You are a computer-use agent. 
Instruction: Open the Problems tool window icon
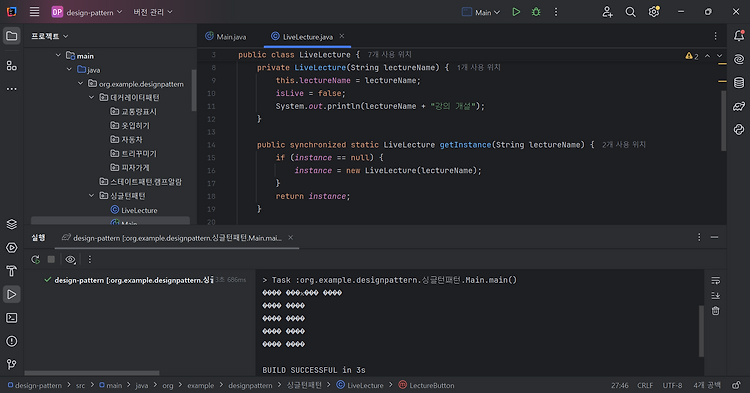[x=11, y=341]
